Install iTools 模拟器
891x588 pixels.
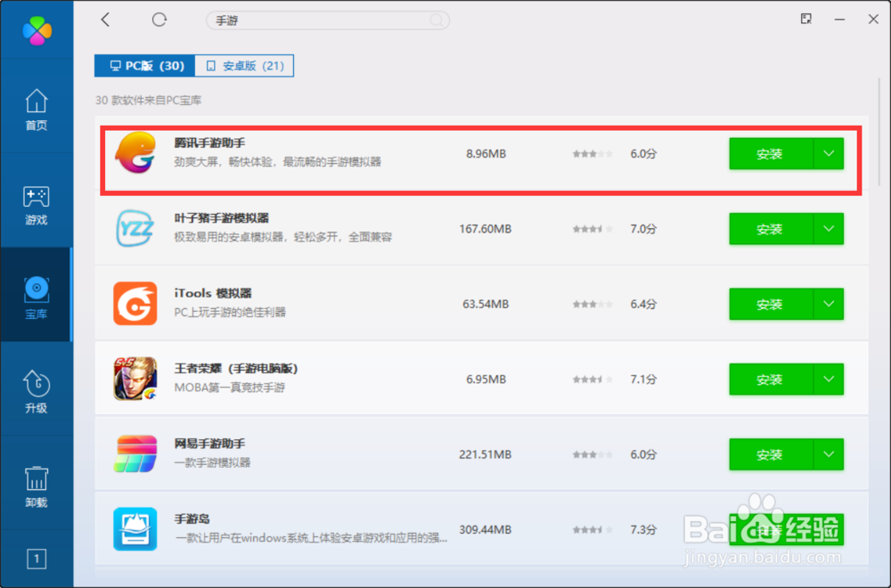coord(771,304)
